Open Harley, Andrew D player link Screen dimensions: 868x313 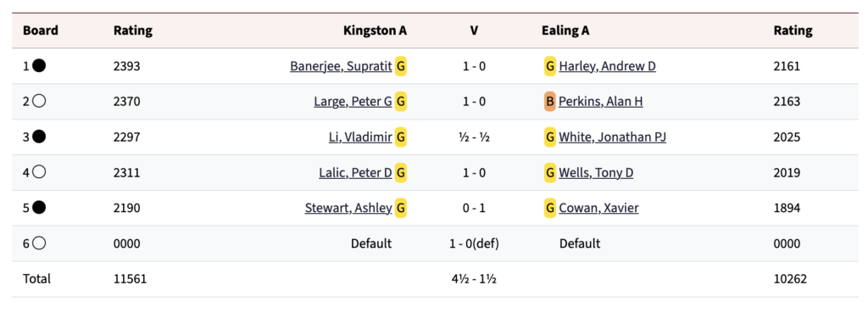[x=607, y=66]
